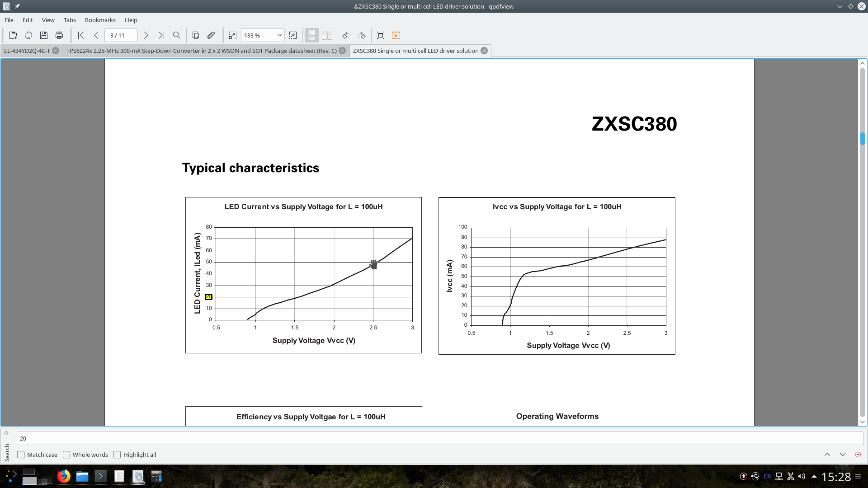Click the highlighted 20 on the LED current axis

tap(209, 297)
